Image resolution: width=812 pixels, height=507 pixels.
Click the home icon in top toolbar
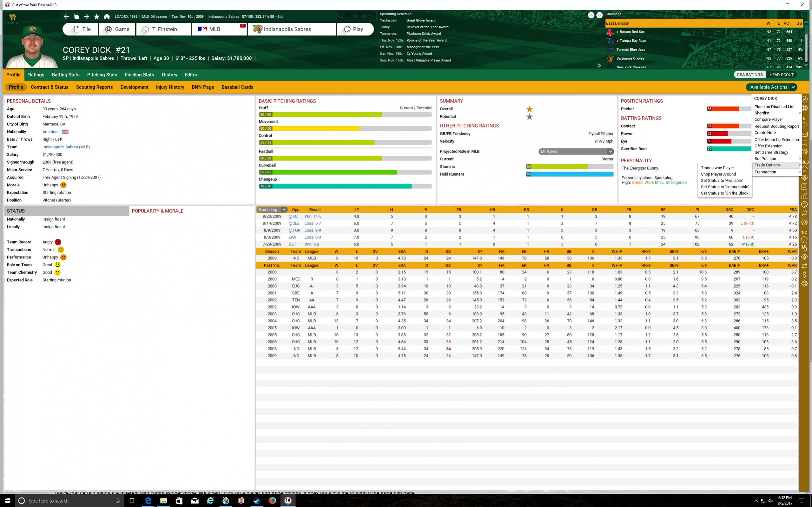click(x=107, y=16)
